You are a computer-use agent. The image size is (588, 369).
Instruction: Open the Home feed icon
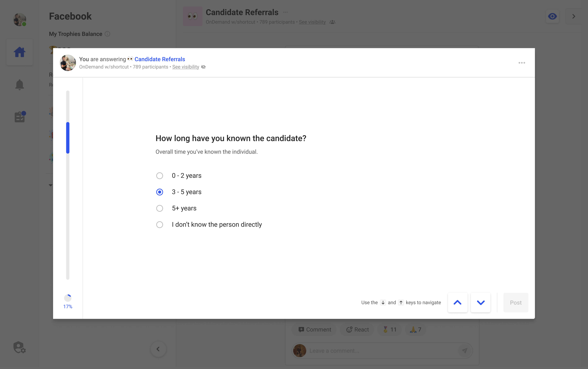20,52
